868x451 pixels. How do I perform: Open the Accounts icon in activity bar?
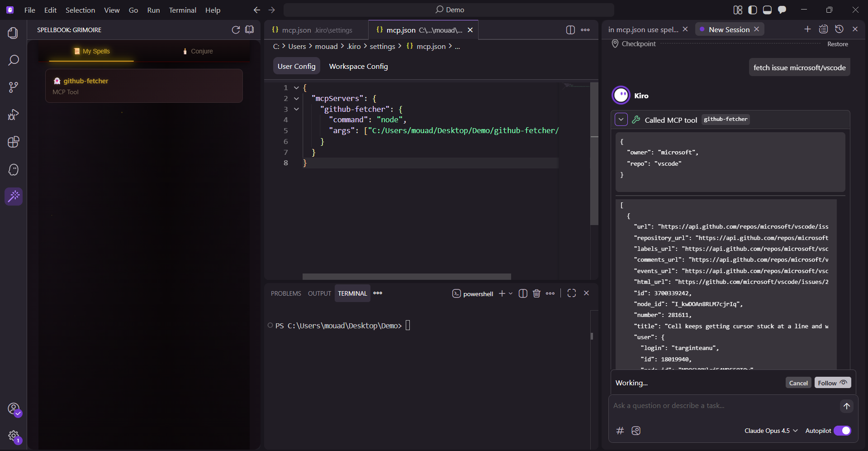point(14,409)
